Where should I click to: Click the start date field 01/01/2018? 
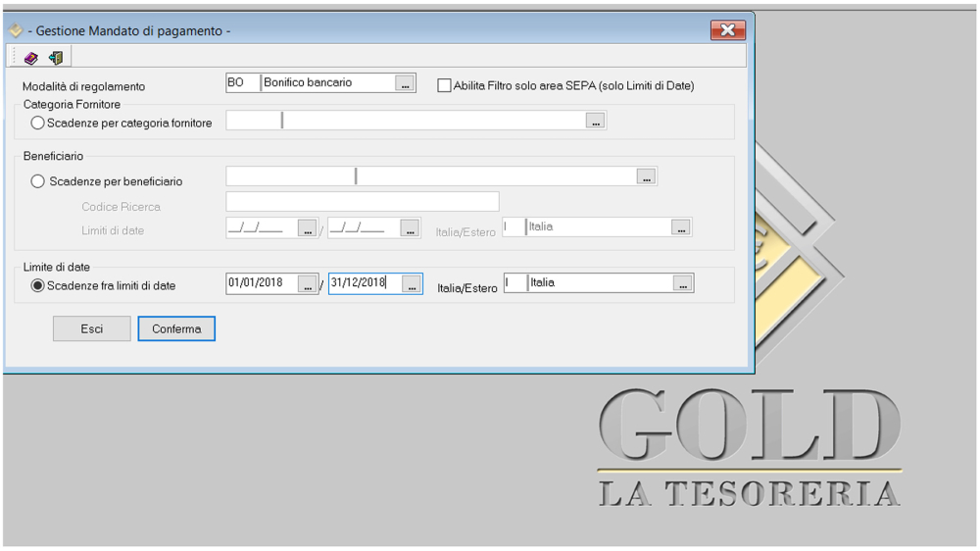click(261, 283)
